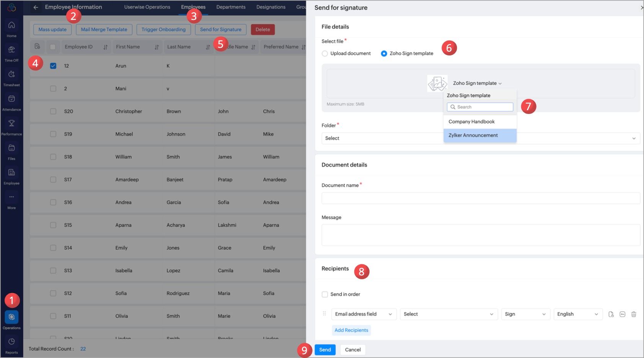Screen dimensions: 644x358
Task: Open the Folder Select dropdown
Action: pos(481,138)
